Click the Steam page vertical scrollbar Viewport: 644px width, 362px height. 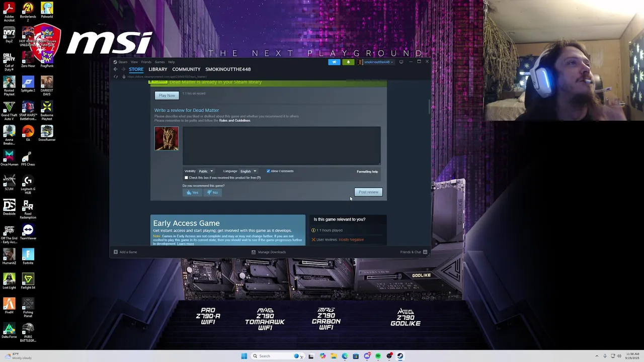pyautogui.click(x=429, y=107)
